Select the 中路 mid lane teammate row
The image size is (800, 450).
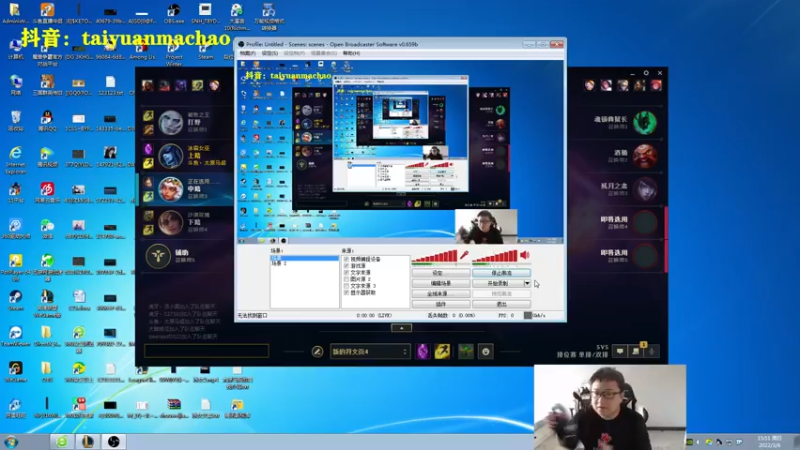(x=185, y=189)
